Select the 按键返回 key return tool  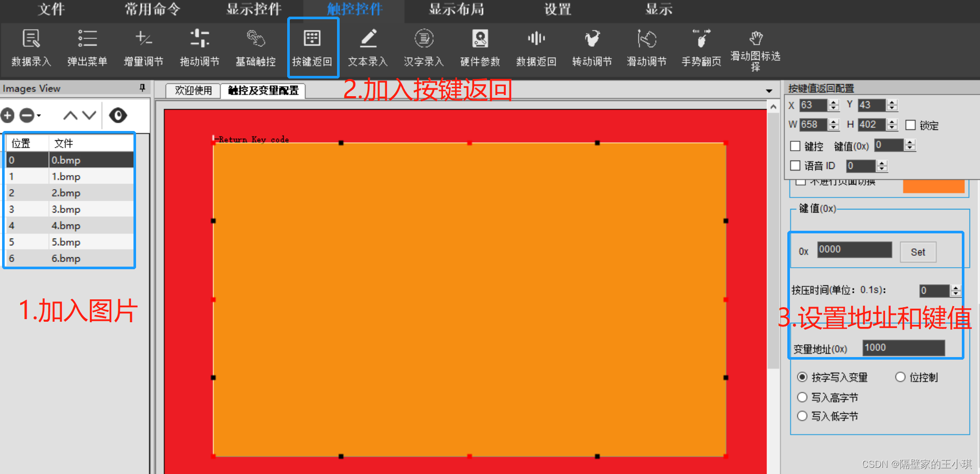[312, 48]
